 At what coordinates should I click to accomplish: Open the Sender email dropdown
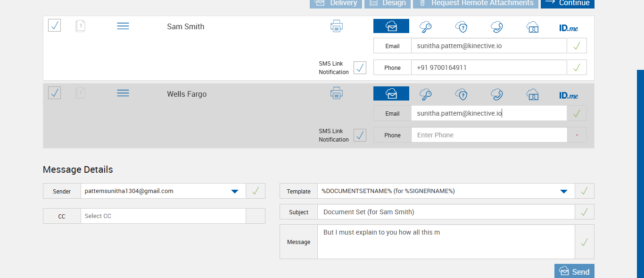pos(234,191)
